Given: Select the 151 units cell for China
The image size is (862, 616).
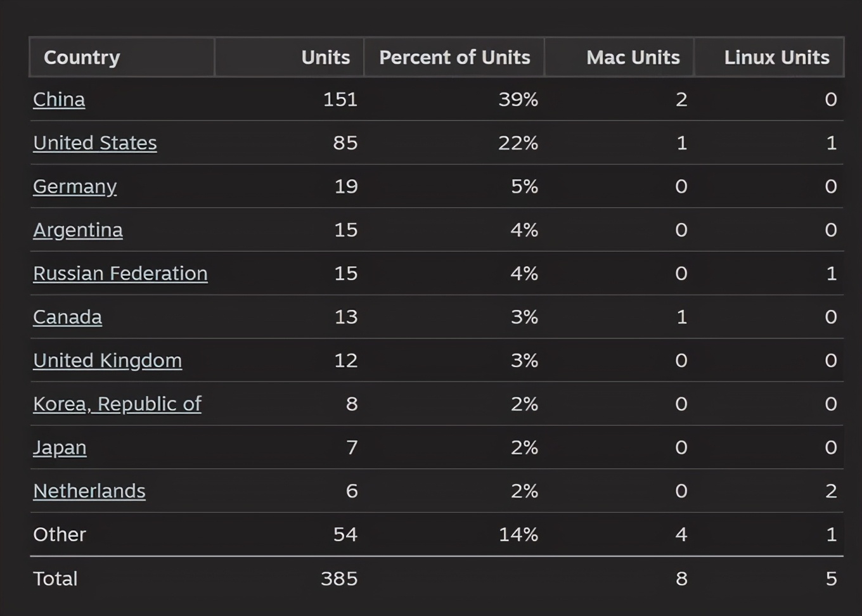Looking at the screenshot, I should (x=340, y=99).
